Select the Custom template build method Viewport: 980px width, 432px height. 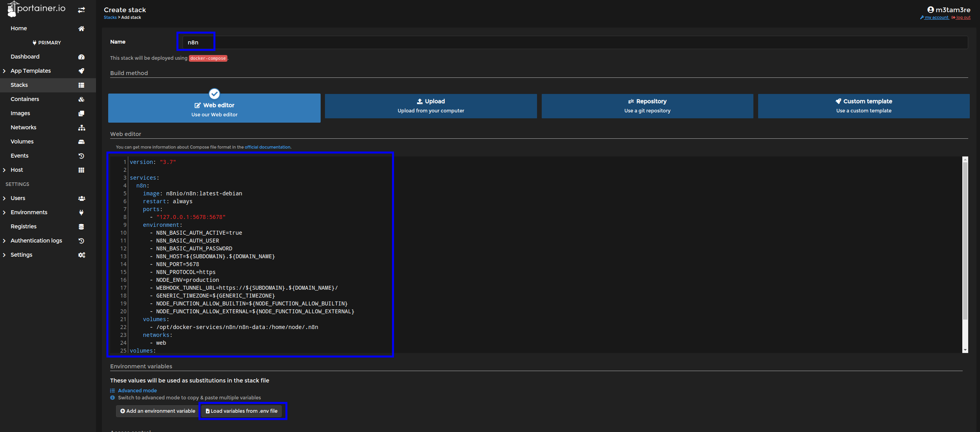click(x=864, y=106)
